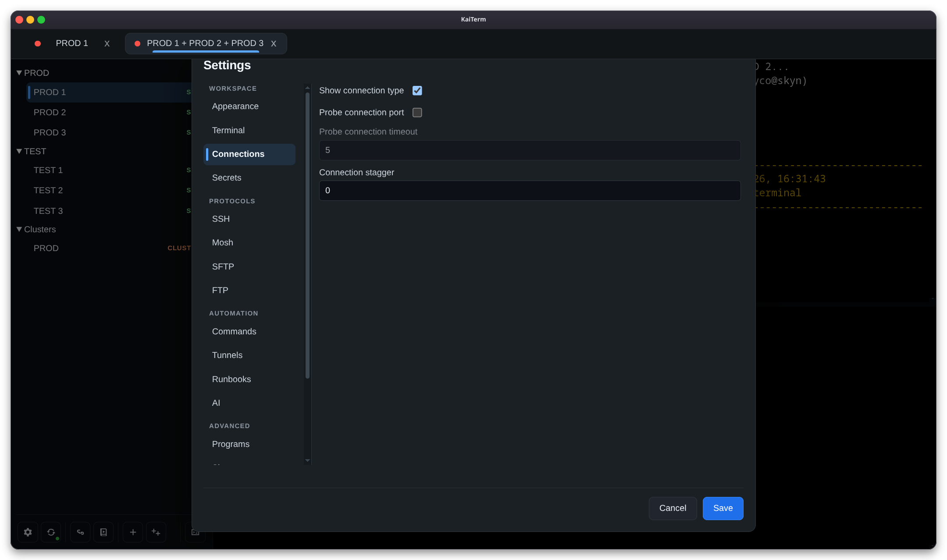Collapse the TEST group in sidebar
Screen dimensions: 947x560
(19, 151)
